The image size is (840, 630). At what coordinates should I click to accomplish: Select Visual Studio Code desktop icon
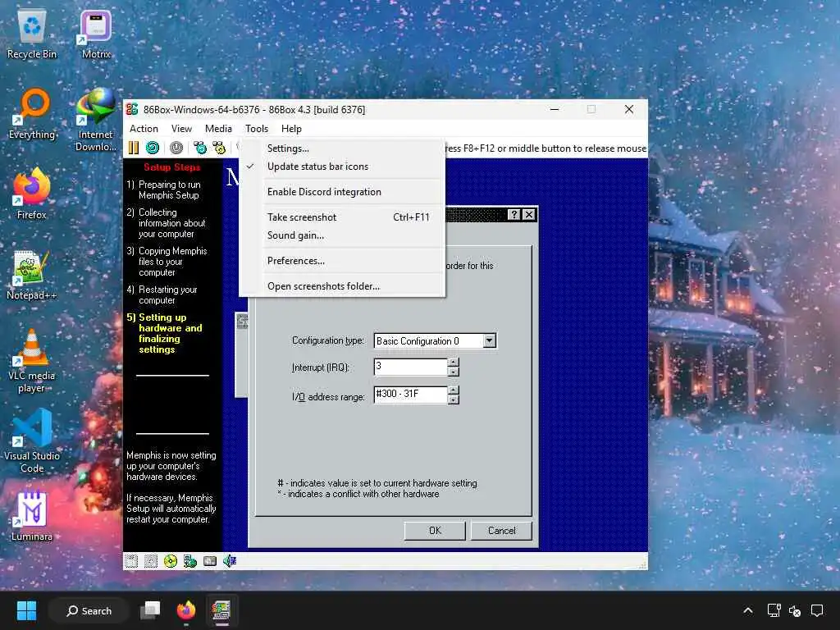click(x=32, y=441)
